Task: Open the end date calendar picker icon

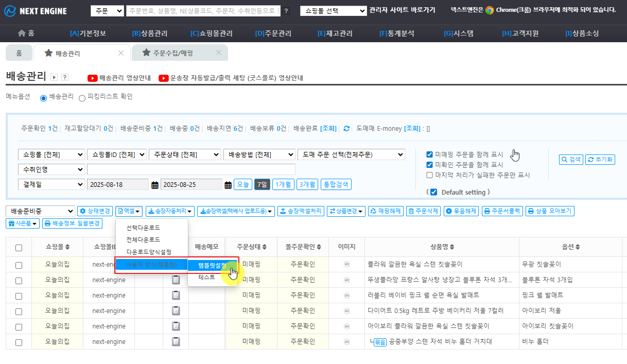Action: point(228,185)
